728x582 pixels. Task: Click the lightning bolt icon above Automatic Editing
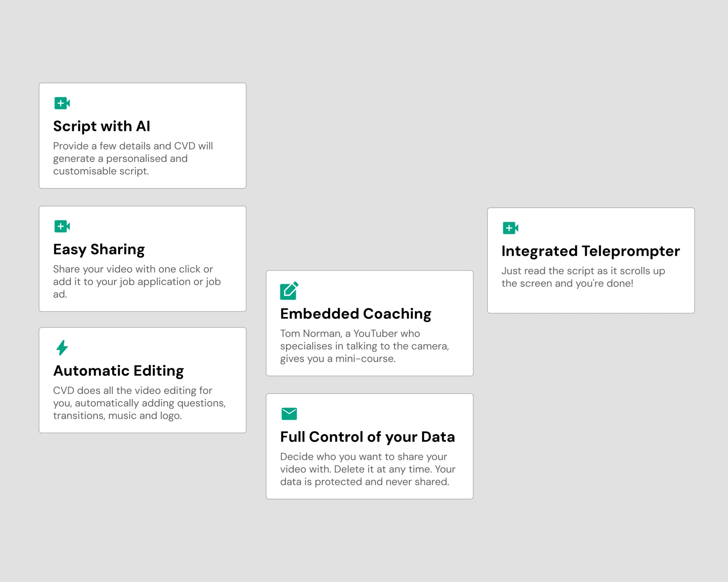pos(62,348)
